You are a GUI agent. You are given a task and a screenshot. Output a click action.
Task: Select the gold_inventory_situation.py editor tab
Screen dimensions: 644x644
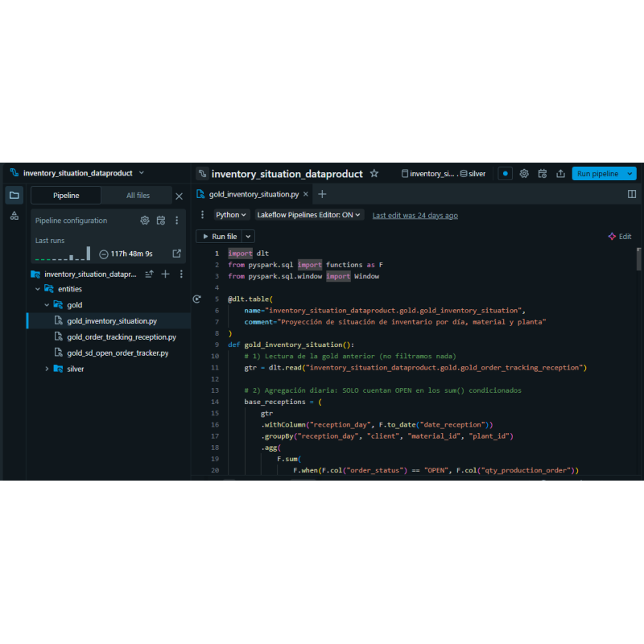[x=253, y=194]
